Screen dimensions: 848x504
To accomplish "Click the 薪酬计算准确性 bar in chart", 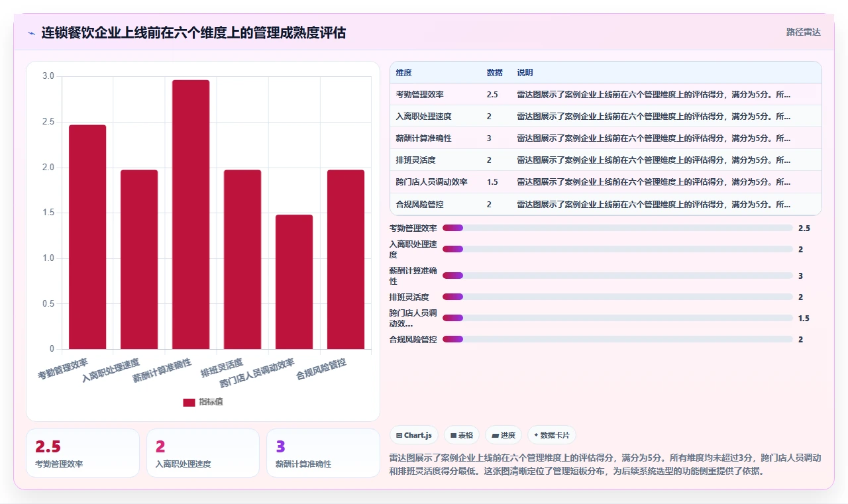I will coord(191,214).
